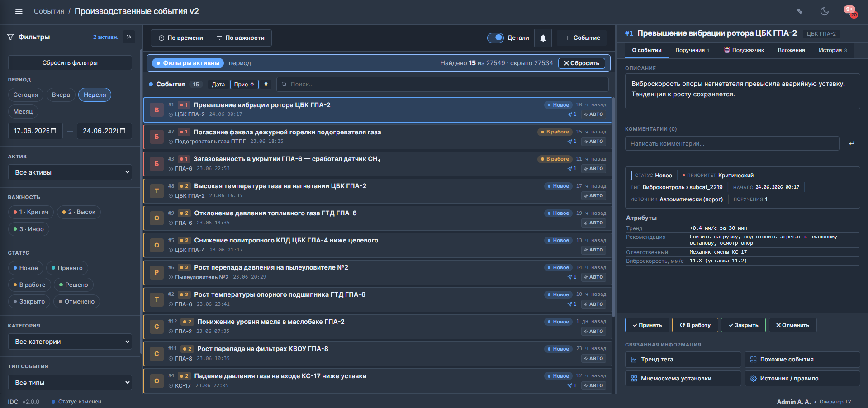Open assignments icon on the Загазованность в укрытии row
Viewport: 868px width, 408px height.
(x=572, y=169)
